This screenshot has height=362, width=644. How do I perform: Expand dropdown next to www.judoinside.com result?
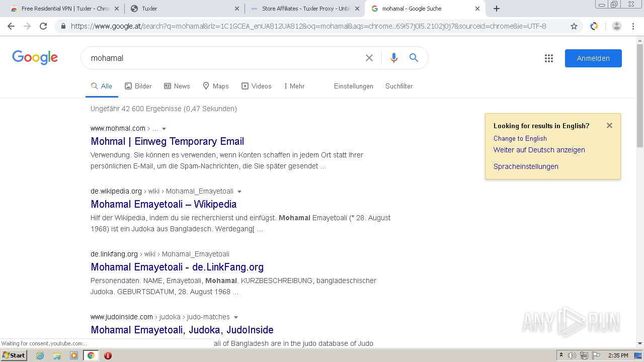point(236,317)
